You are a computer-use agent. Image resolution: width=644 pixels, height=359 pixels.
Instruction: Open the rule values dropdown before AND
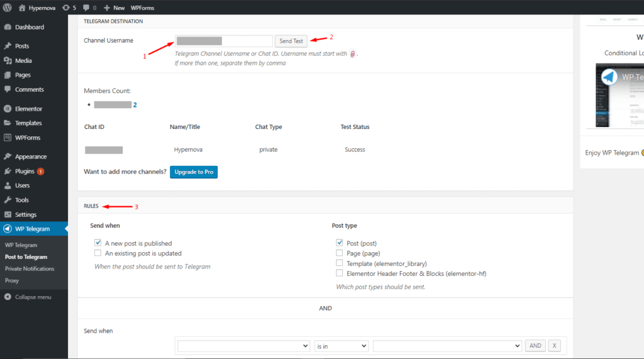point(447,346)
